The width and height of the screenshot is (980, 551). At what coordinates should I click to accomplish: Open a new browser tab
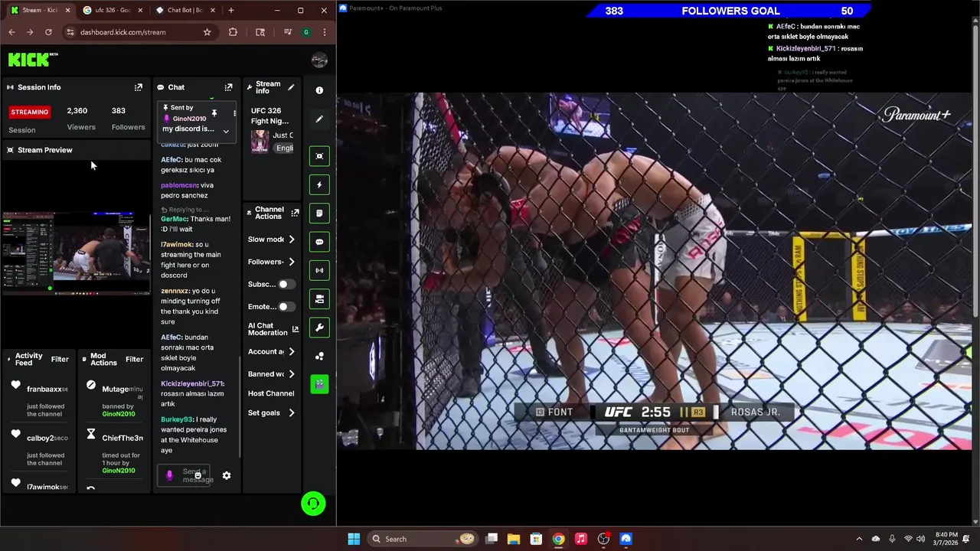point(231,10)
